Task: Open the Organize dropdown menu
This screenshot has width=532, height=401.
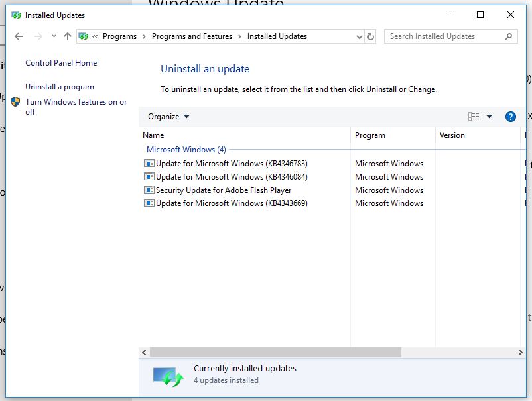Action: click(x=168, y=117)
